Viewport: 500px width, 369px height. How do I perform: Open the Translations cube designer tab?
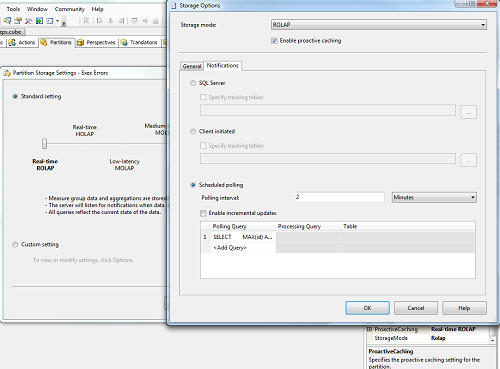(x=140, y=43)
